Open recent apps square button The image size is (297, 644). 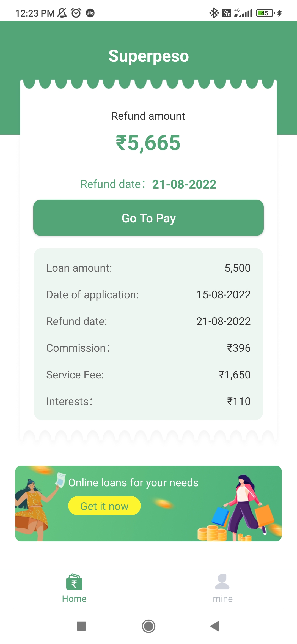(81, 626)
